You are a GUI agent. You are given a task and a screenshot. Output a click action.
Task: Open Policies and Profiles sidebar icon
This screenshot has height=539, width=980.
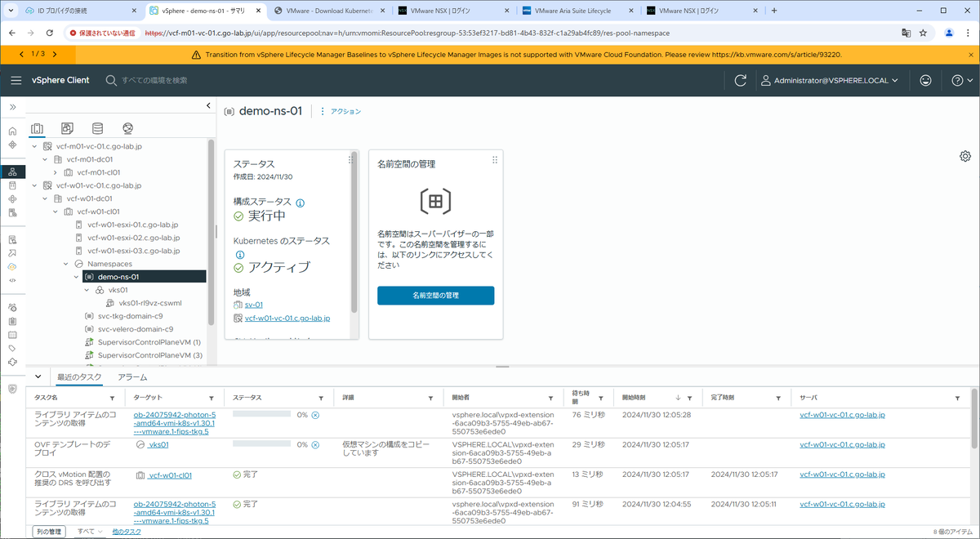pyautogui.click(x=12, y=239)
